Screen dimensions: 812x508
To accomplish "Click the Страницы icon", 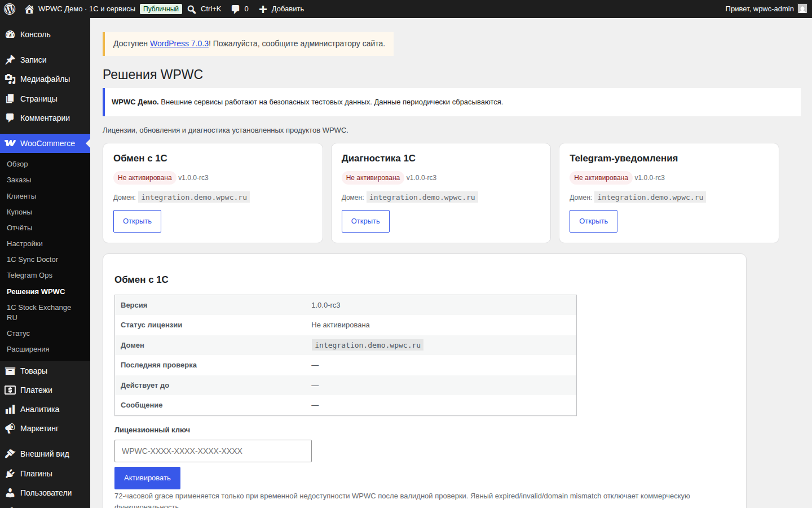I will tap(10, 99).
